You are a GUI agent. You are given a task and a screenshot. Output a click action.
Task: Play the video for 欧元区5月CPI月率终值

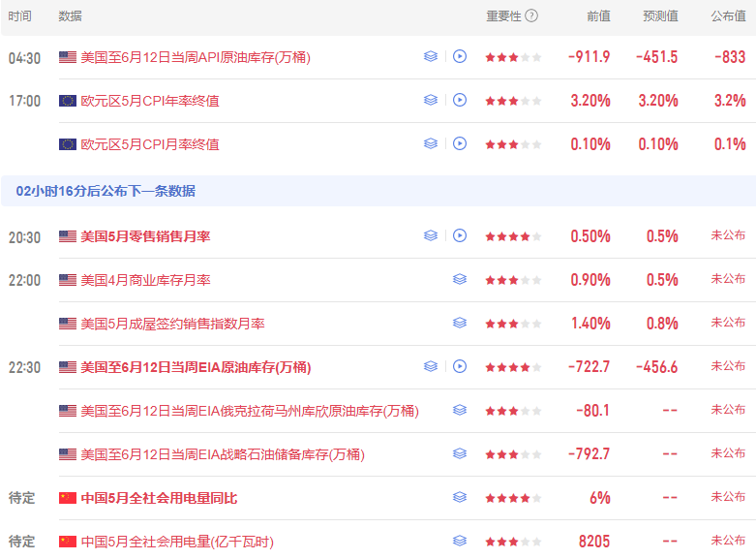click(460, 143)
